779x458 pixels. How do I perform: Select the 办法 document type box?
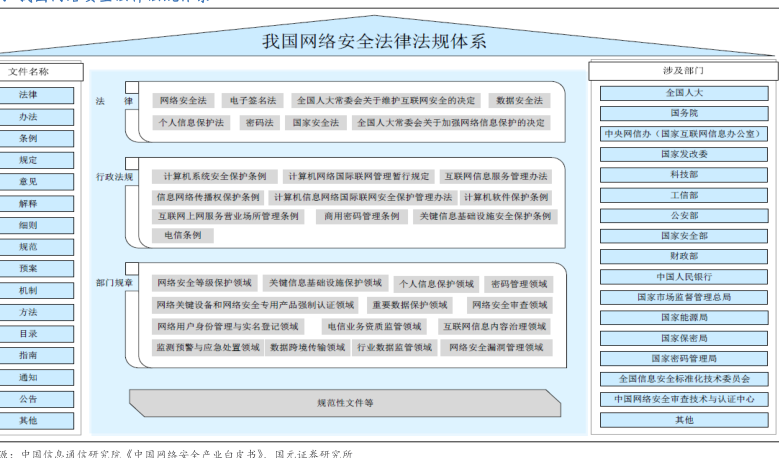click(x=29, y=117)
